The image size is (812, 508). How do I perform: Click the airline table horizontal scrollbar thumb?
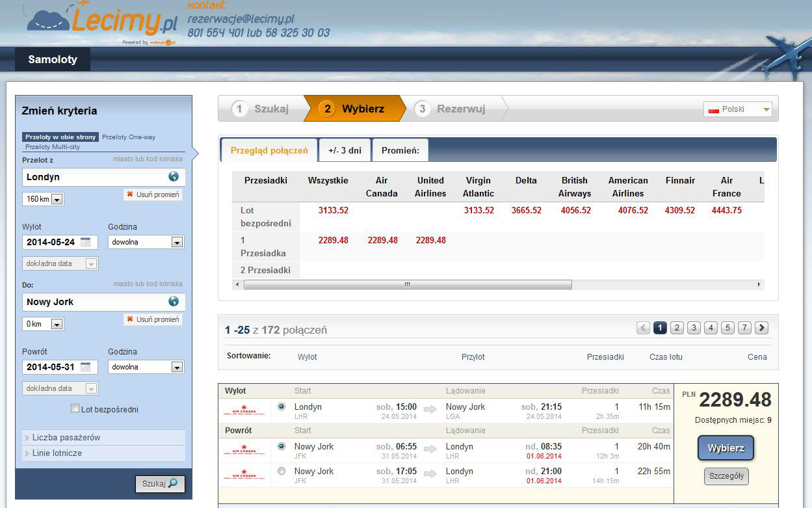pos(408,284)
